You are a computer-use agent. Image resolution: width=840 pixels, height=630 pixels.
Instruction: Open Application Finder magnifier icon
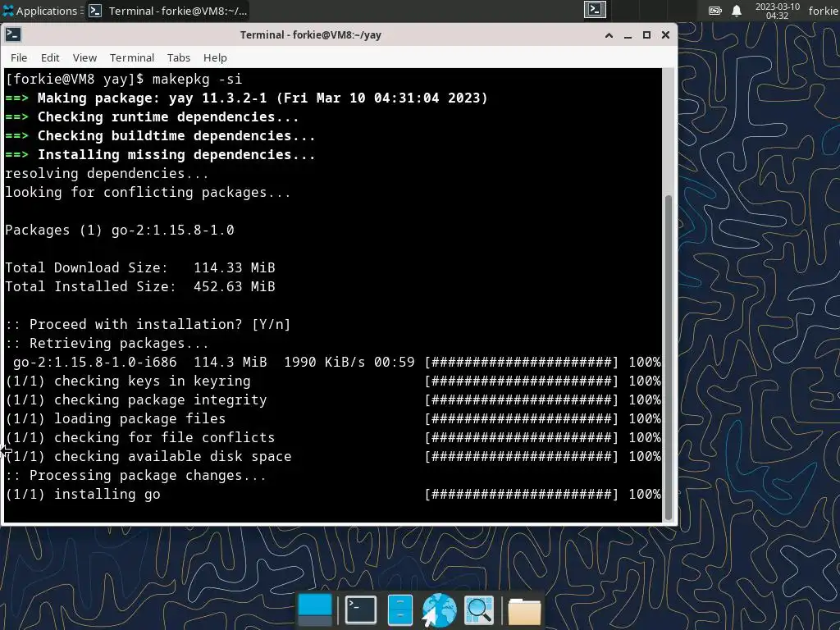click(x=479, y=610)
